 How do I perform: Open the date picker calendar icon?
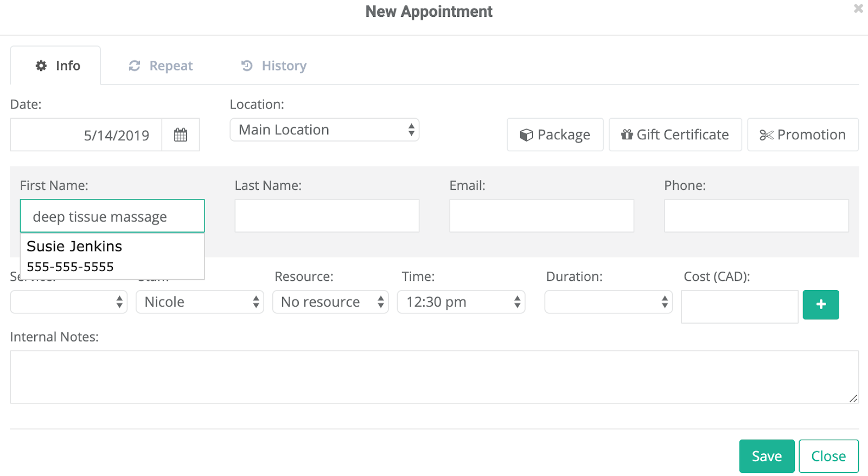click(x=181, y=135)
